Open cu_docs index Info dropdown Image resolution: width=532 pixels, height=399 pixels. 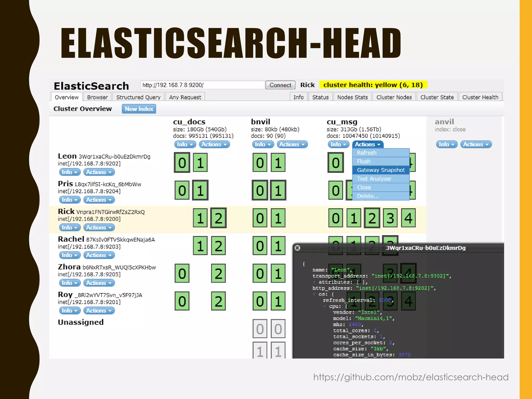tap(185, 144)
